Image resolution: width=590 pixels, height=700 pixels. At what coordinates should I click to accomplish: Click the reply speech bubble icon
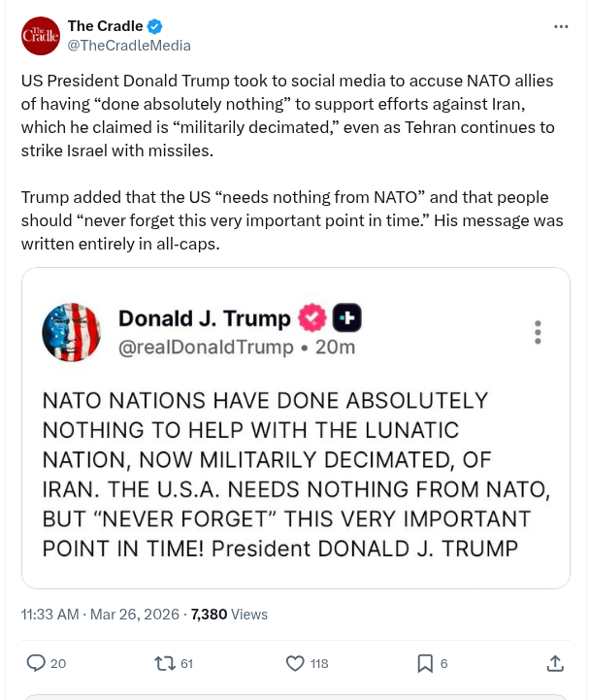pos(36,663)
